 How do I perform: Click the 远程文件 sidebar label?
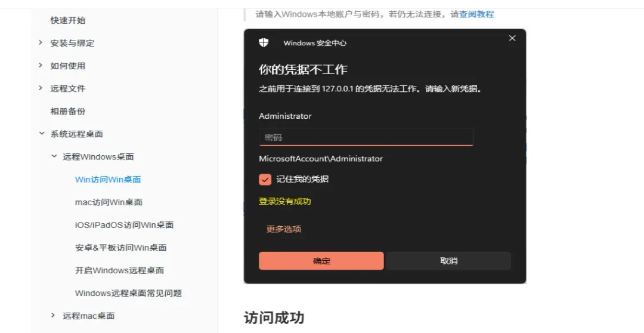[68, 88]
